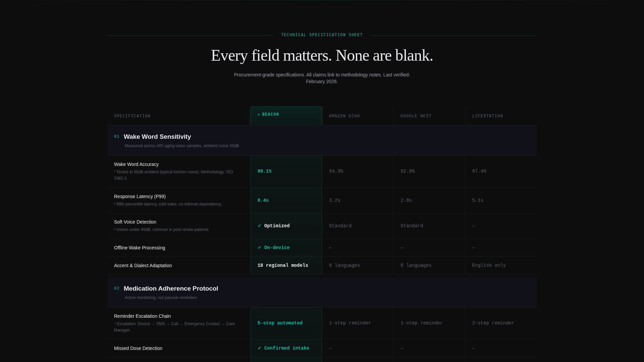Viewport: 644px width, 362px height.
Task: Click the 99th percentile latency footnote
Action: (168, 204)
